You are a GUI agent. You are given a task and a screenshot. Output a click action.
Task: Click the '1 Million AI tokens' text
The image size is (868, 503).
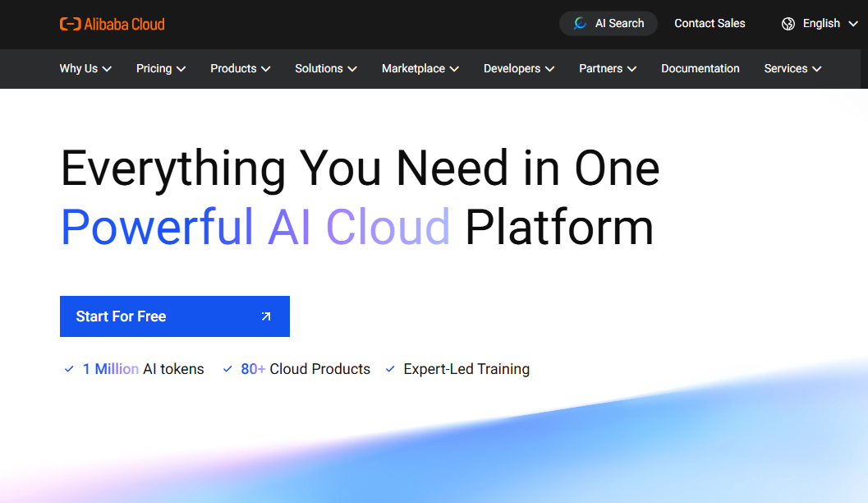[144, 369]
